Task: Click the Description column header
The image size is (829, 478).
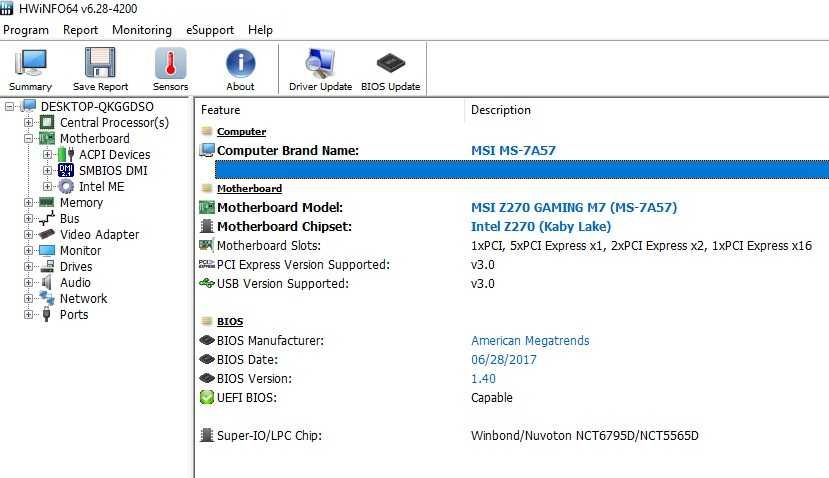Action: click(x=501, y=110)
